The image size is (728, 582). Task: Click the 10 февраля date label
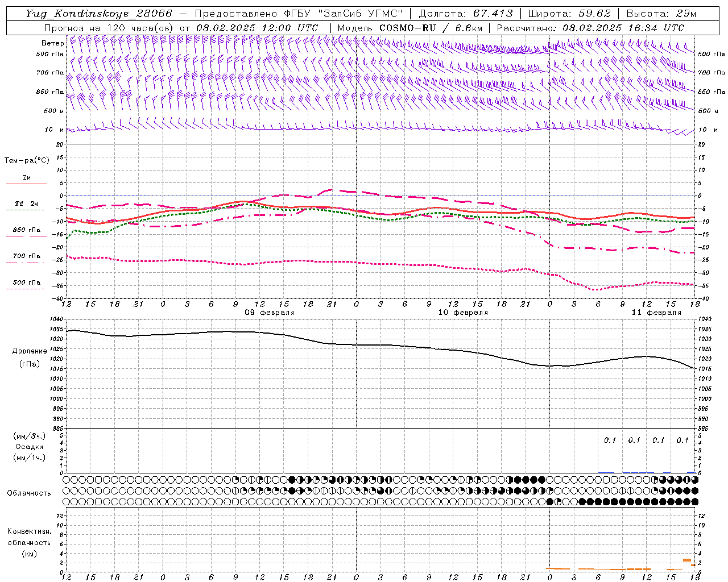click(x=463, y=313)
